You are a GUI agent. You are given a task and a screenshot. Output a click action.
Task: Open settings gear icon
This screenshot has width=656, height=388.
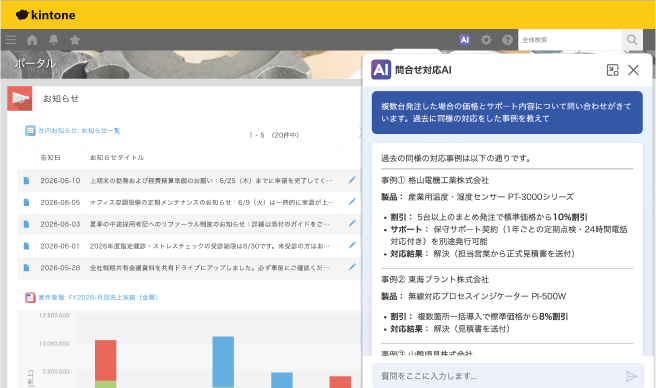[486, 40]
